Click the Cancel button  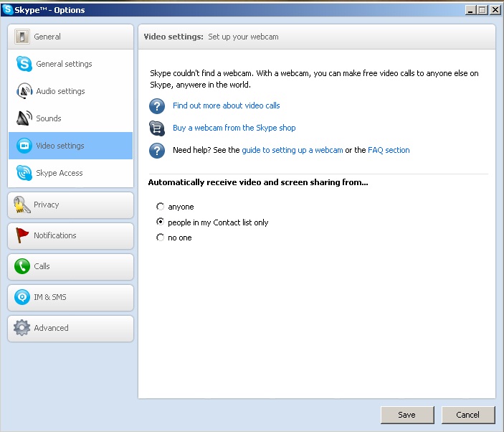(468, 415)
